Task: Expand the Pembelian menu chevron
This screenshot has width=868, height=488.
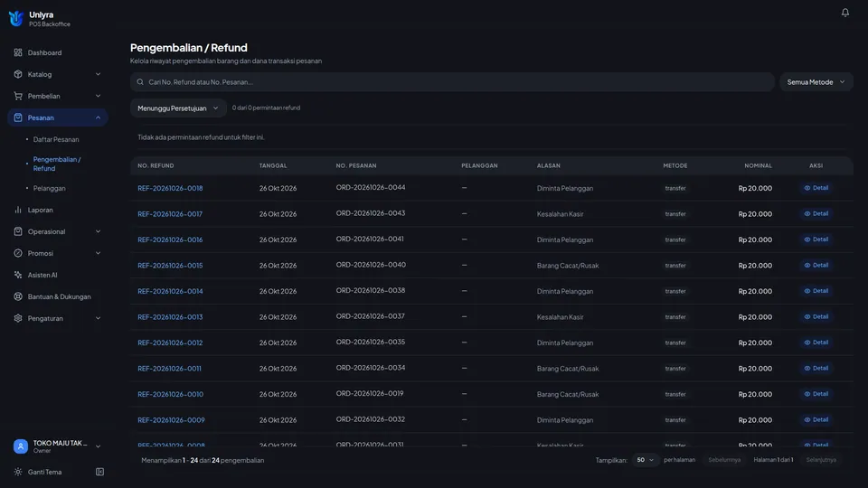Action: [98, 96]
